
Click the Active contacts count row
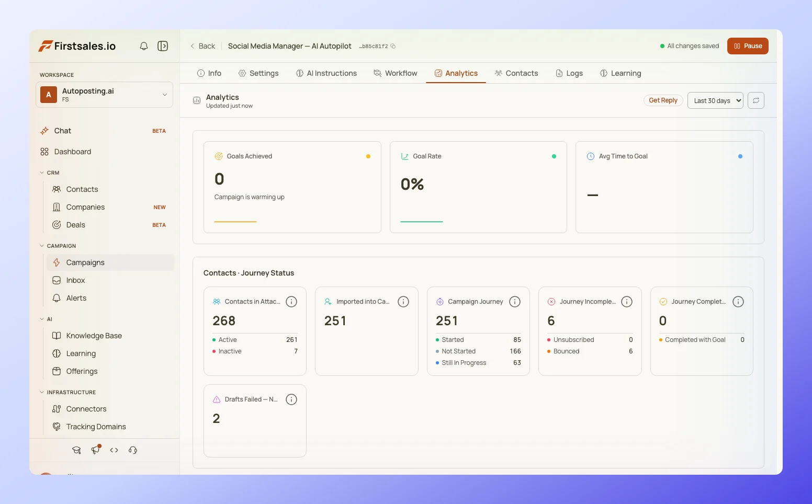pos(255,340)
